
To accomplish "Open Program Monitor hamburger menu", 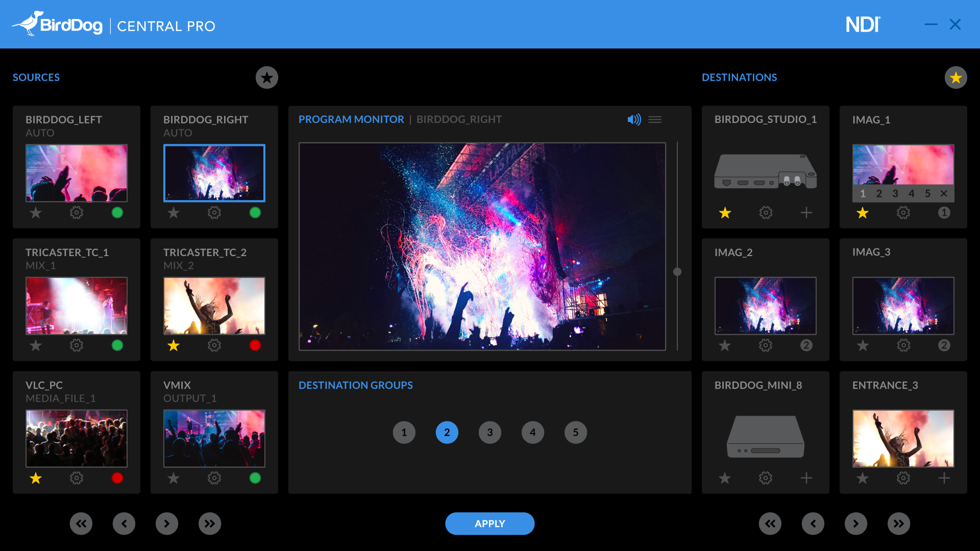I will pos(655,119).
